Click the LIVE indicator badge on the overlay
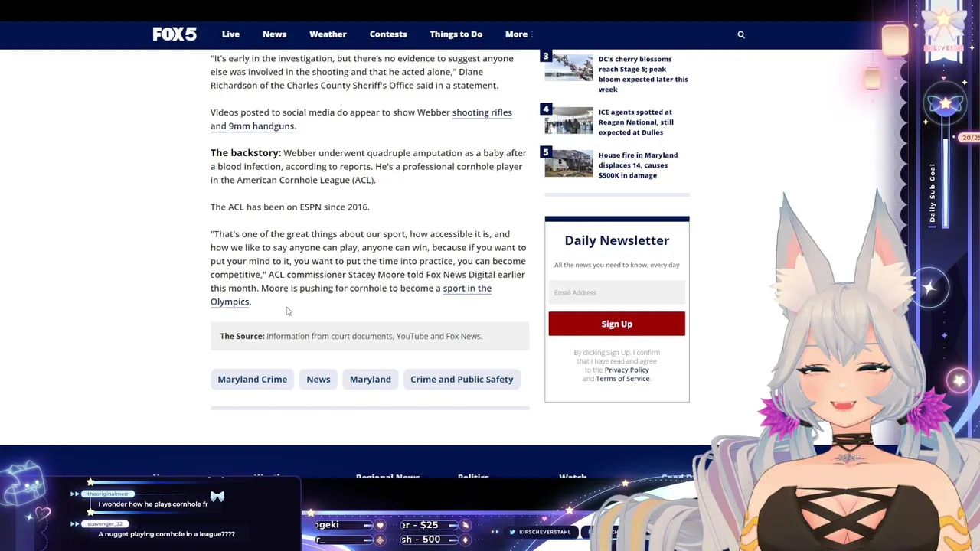This screenshot has height=551, width=980. click(943, 47)
